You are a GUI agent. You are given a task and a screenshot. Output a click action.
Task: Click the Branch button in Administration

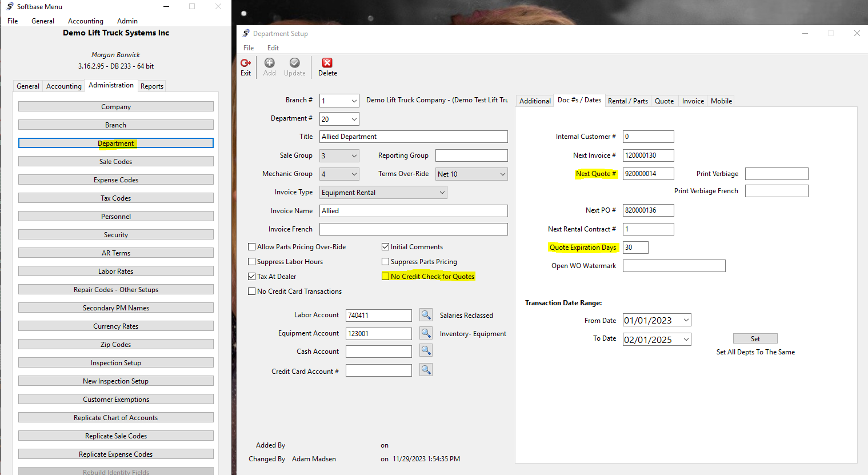point(116,125)
